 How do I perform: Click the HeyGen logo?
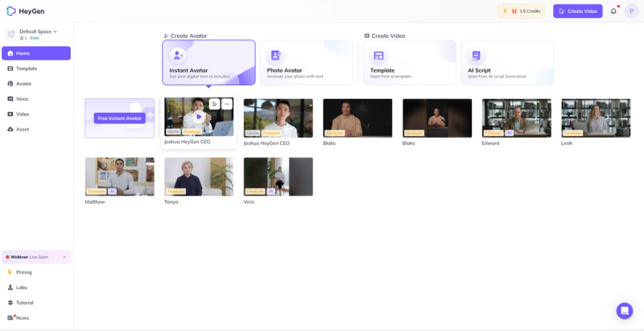(x=26, y=11)
